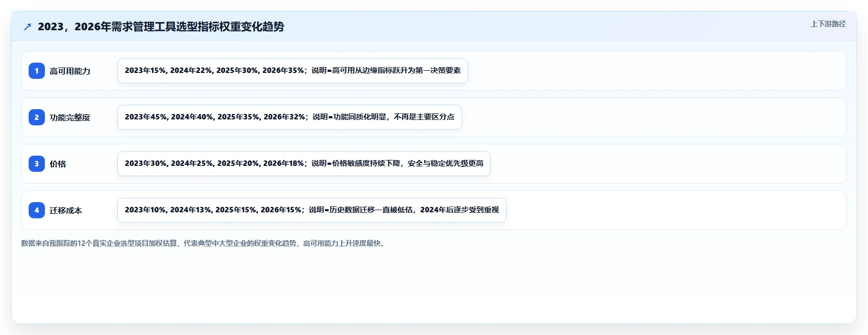Click number badge 3 for 价格
The image size is (868, 335).
(x=37, y=164)
